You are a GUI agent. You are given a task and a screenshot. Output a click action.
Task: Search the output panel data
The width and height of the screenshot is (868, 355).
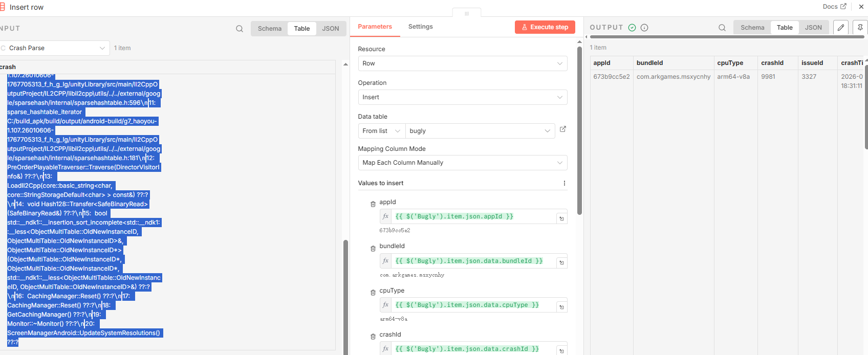[722, 28]
